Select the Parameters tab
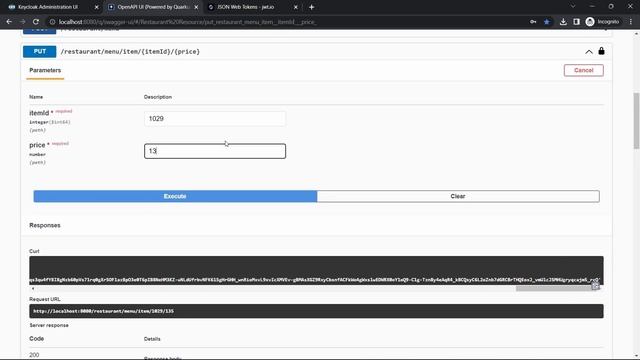640x360 pixels. coord(45,70)
